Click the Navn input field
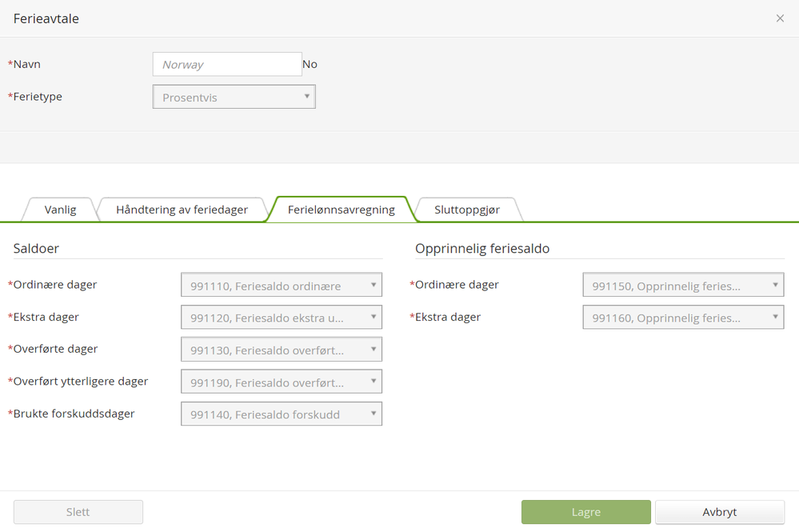The height and width of the screenshot is (532, 799). (x=227, y=65)
